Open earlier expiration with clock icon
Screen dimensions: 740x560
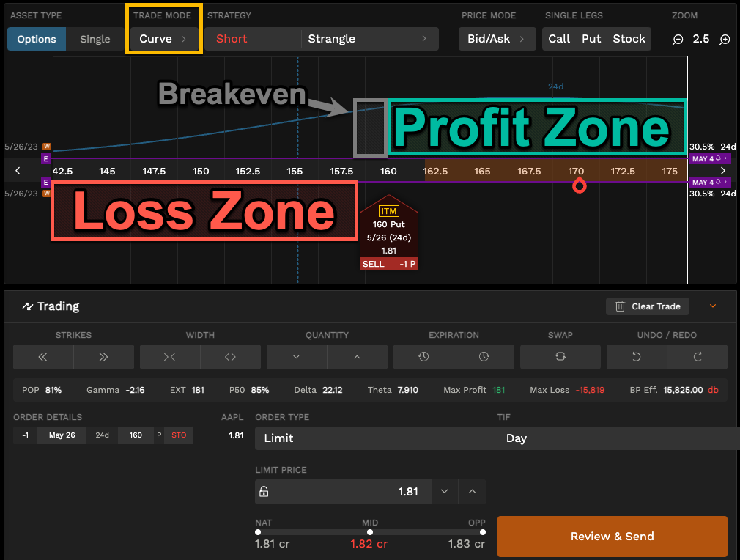tap(423, 357)
